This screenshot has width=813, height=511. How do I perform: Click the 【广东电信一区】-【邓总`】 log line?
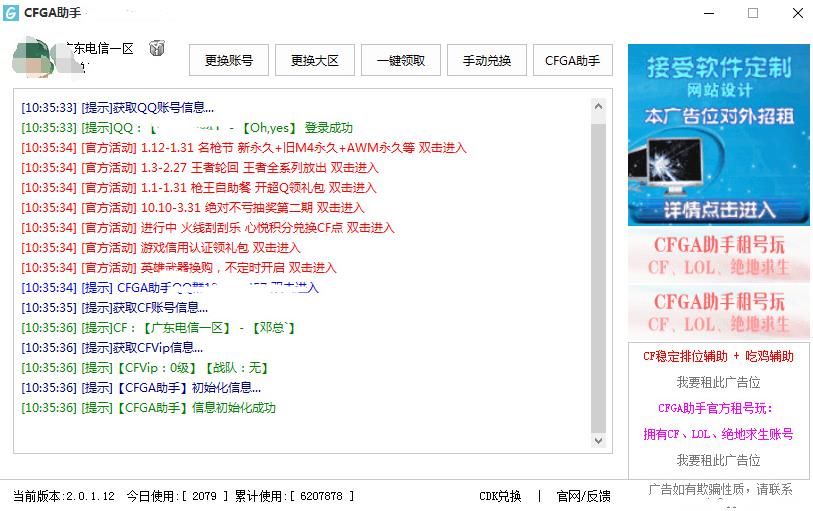(158, 328)
